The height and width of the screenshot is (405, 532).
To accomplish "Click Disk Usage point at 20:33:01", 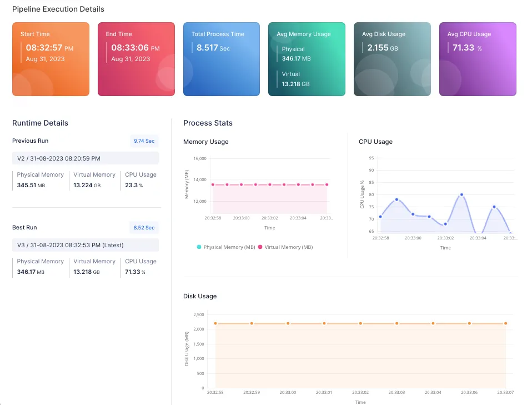I will point(324,323).
